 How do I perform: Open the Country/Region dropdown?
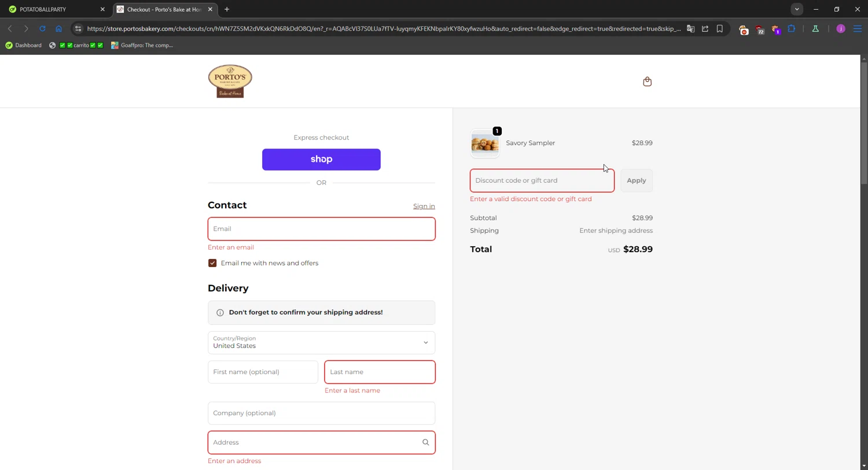(x=321, y=343)
